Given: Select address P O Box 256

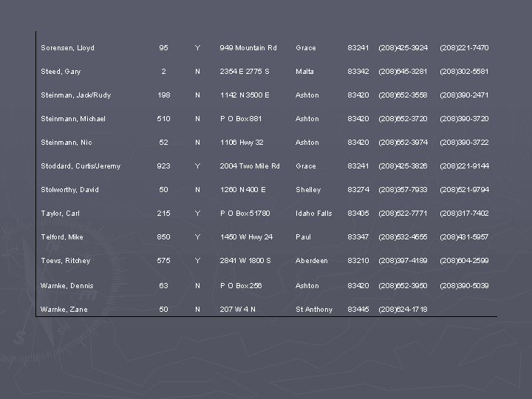Looking at the screenshot, I should [x=241, y=286].
